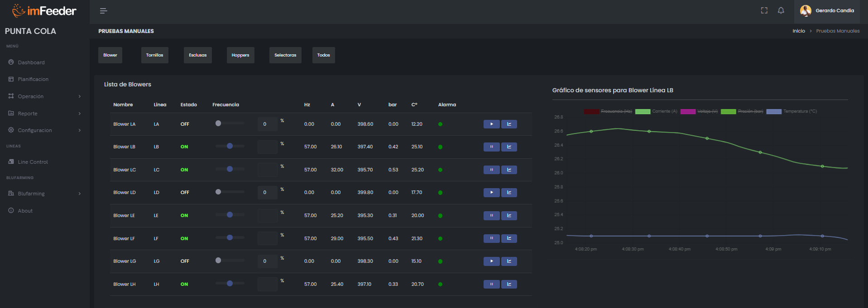The height and width of the screenshot is (308, 868).
Task: Adjust Blower LB frequency slider
Action: click(x=230, y=146)
